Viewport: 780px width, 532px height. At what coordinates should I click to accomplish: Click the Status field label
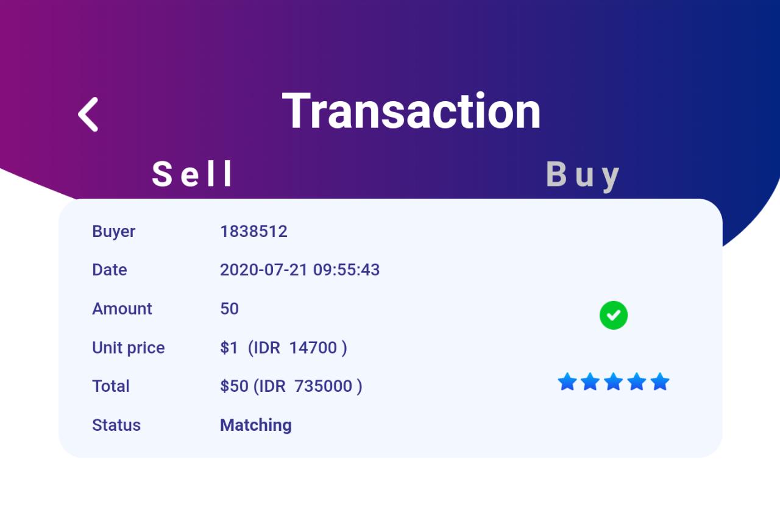(x=116, y=425)
